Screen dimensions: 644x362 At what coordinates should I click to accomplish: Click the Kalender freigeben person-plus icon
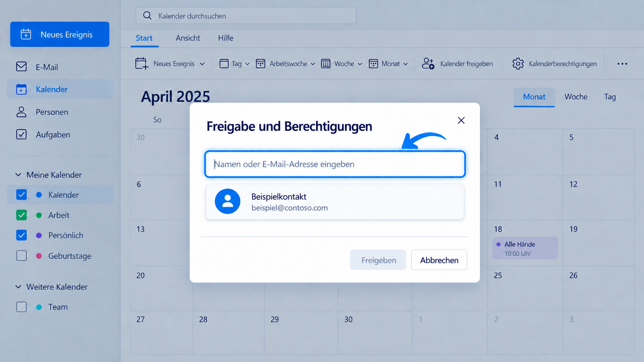pos(428,63)
